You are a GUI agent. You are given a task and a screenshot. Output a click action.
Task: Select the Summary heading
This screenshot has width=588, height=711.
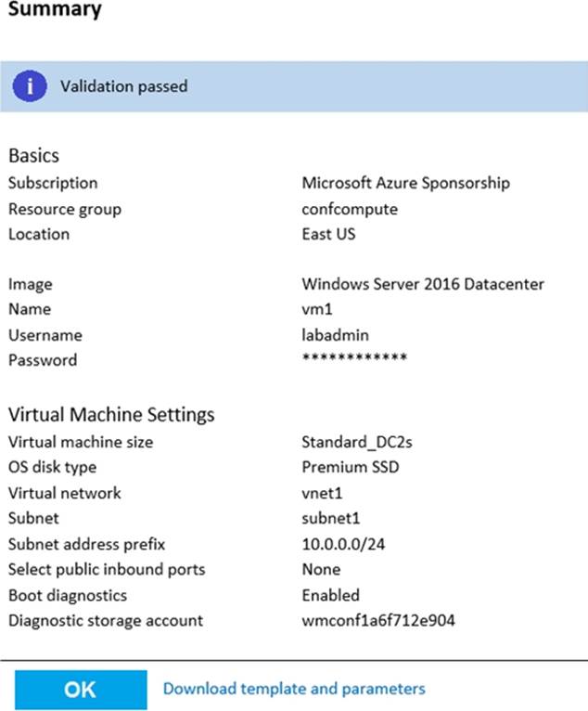click(x=55, y=10)
